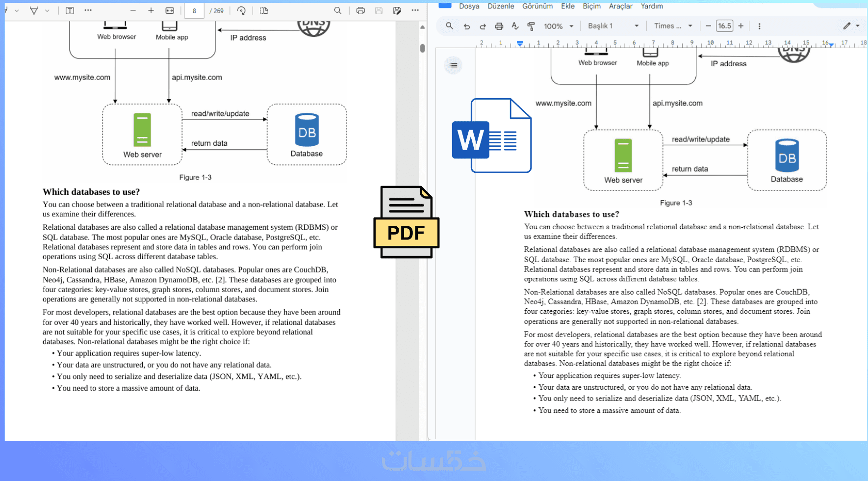Undo the last action in Docs
Screen dimensions: 868x481
[x=466, y=26]
